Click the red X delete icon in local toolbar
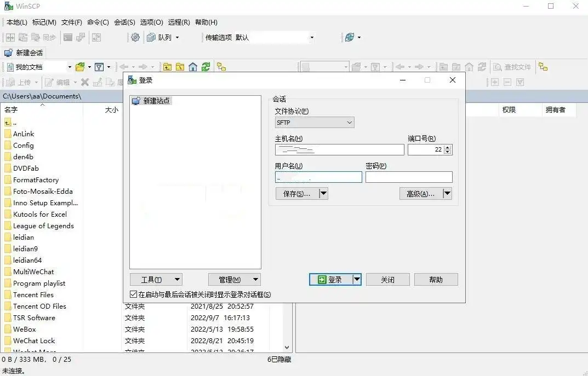Screen dimensions: 588x376 click(85, 82)
